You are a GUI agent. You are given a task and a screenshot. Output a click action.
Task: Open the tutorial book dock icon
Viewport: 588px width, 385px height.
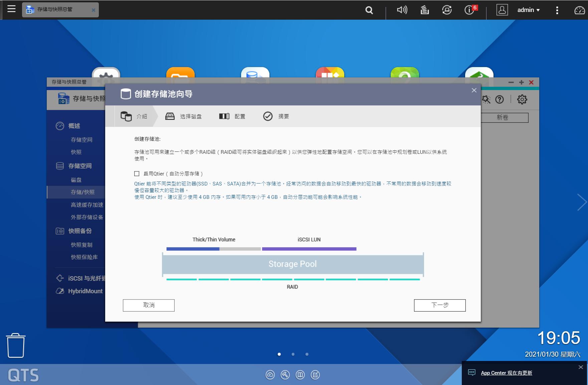(x=300, y=375)
